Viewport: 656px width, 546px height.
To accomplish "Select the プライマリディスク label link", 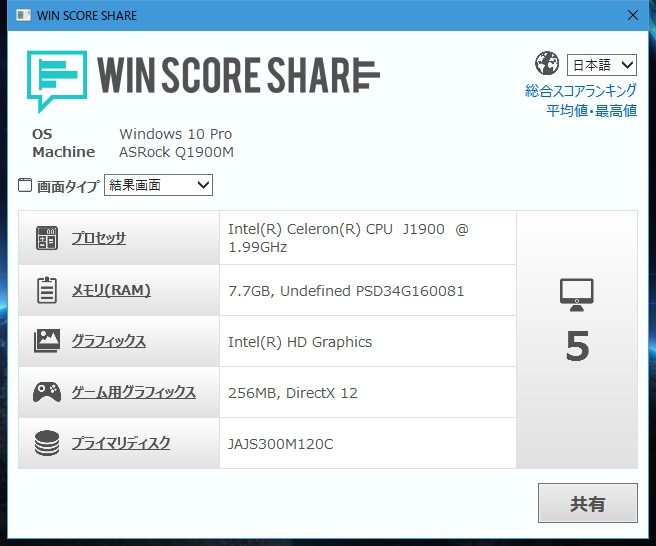I will 120,443.
